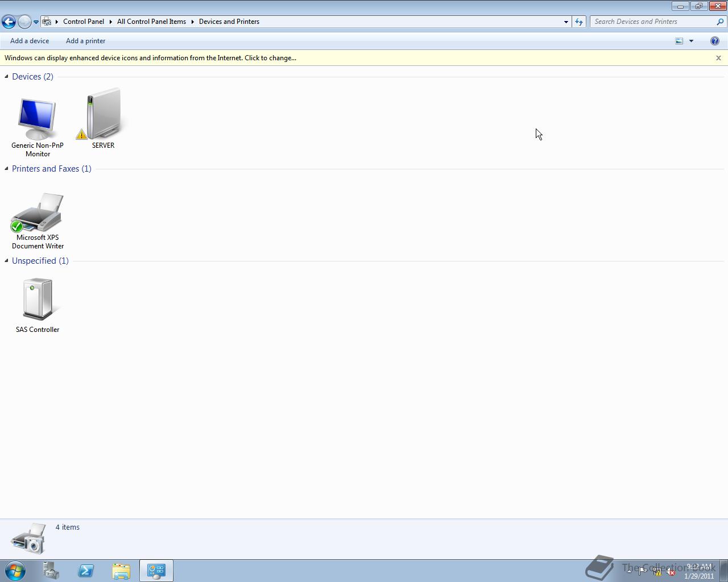Open the Help button
Viewport: 728px width, 582px height.
tap(715, 41)
